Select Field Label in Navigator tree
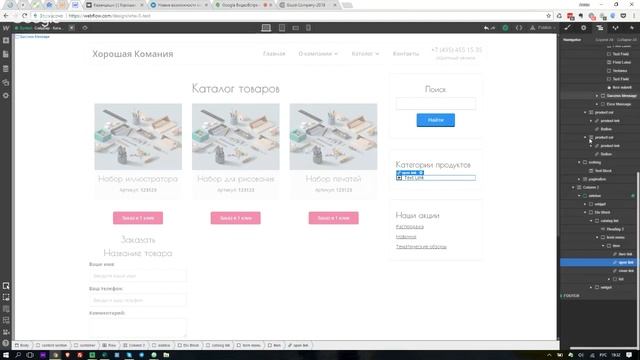 click(619, 62)
